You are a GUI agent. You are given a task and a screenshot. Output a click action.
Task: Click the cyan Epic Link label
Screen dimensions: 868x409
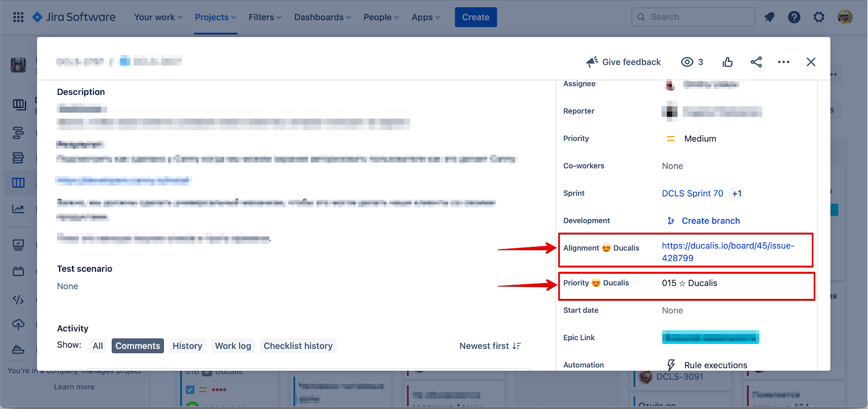[x=710, y=337]
